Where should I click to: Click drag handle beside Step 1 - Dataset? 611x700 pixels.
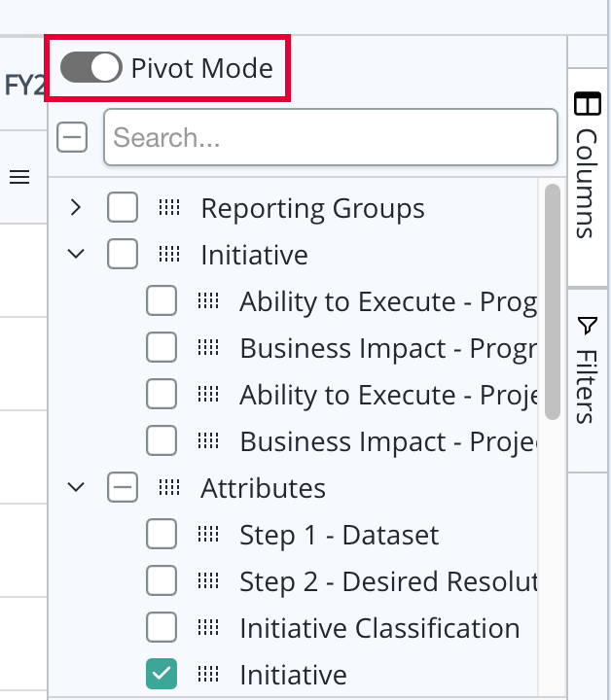click(x=208, y=534)
